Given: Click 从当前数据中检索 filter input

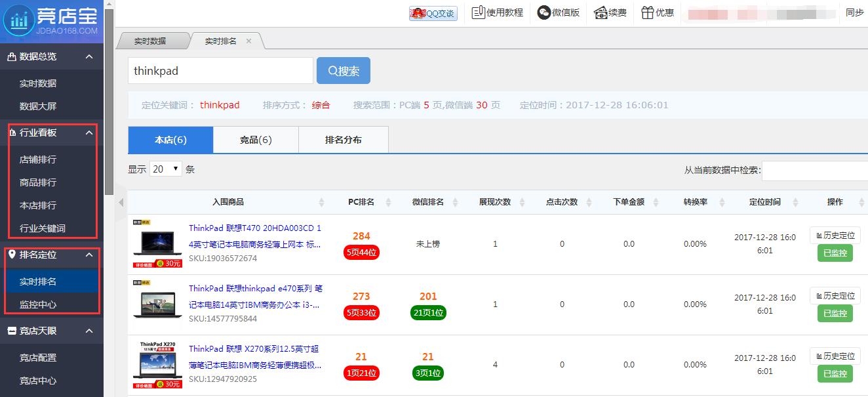Looking at the screenshot, I should 815,170.
